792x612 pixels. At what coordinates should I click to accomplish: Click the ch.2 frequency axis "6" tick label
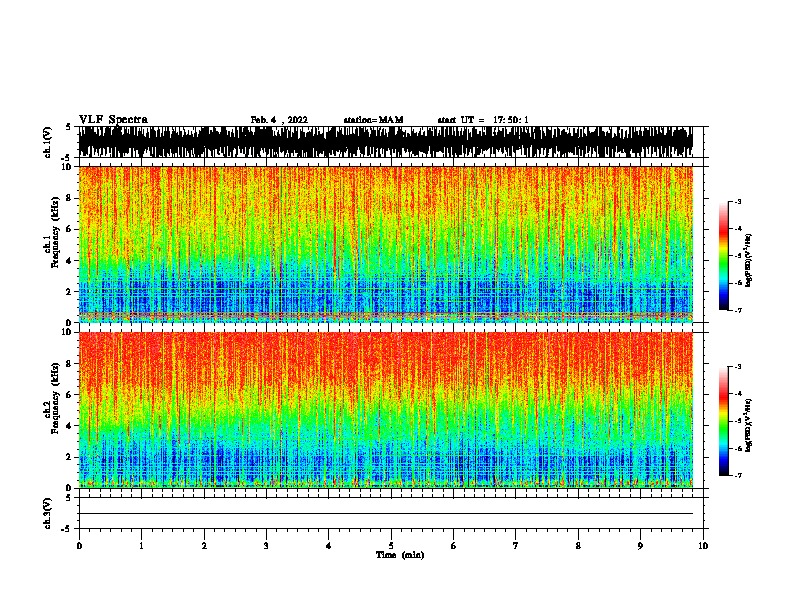point(69,395)
